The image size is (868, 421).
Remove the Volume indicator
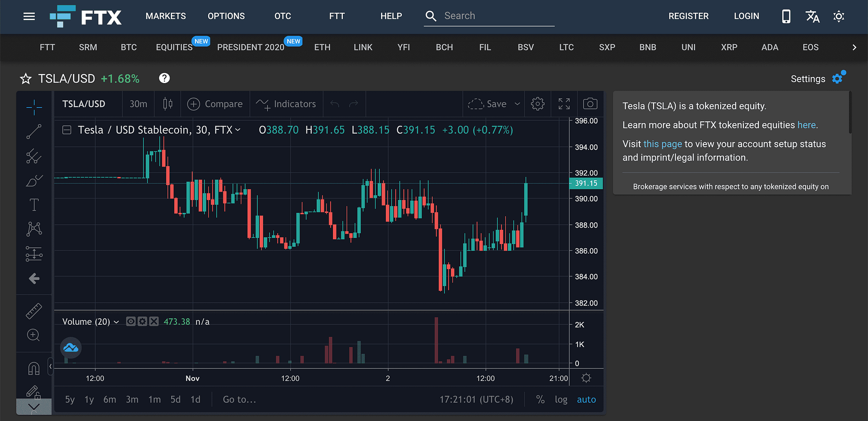(x=154, y=321)
